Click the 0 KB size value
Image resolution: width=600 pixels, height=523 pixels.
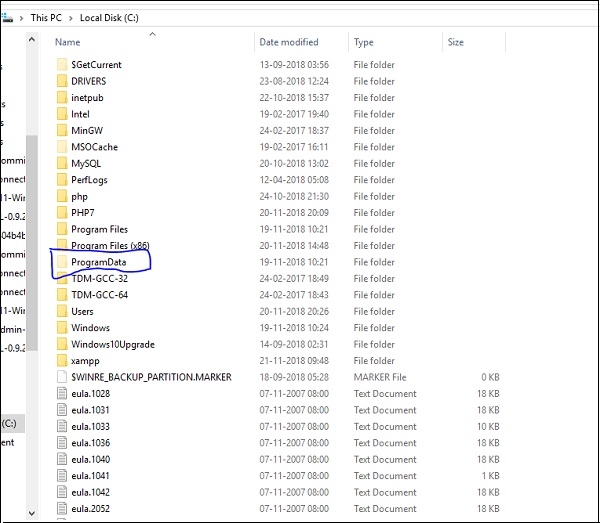tap(491, 377)
